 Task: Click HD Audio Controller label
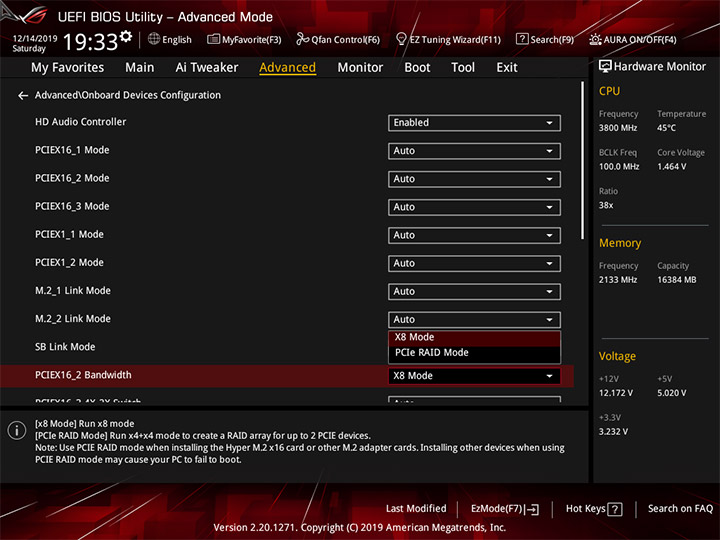pyautogui.click(x=80, y=122)
